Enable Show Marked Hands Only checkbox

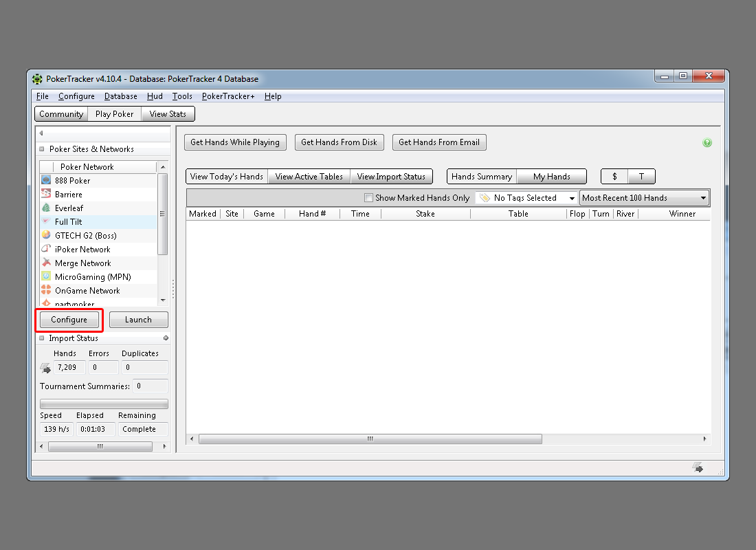click(x=369, y=198)
